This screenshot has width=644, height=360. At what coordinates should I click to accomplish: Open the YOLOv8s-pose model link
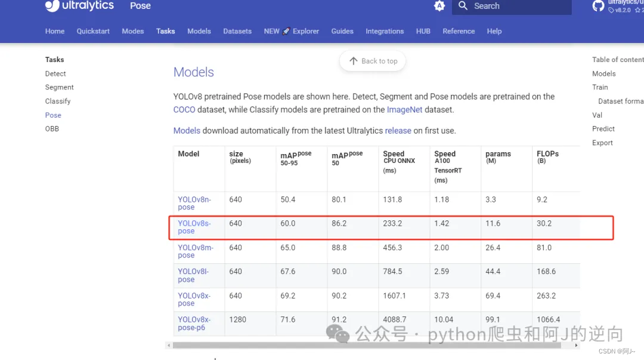coord(194,227)
